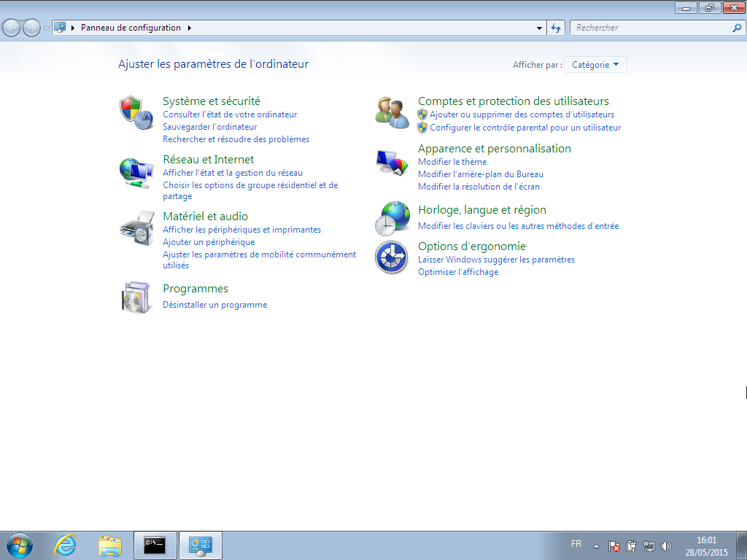Click Modifier la résolution de l'écran
Image resolution: width=747 pixels, height=560 pixels.
(479, 187)
